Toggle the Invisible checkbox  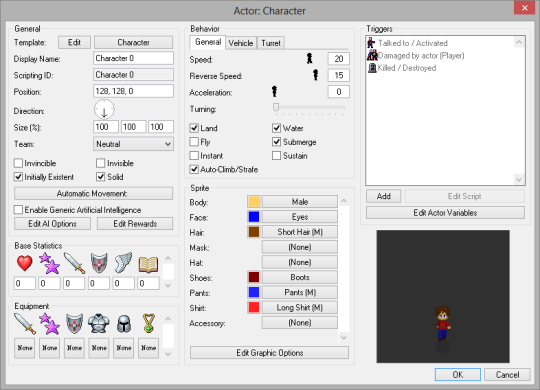tap(101, 163)
